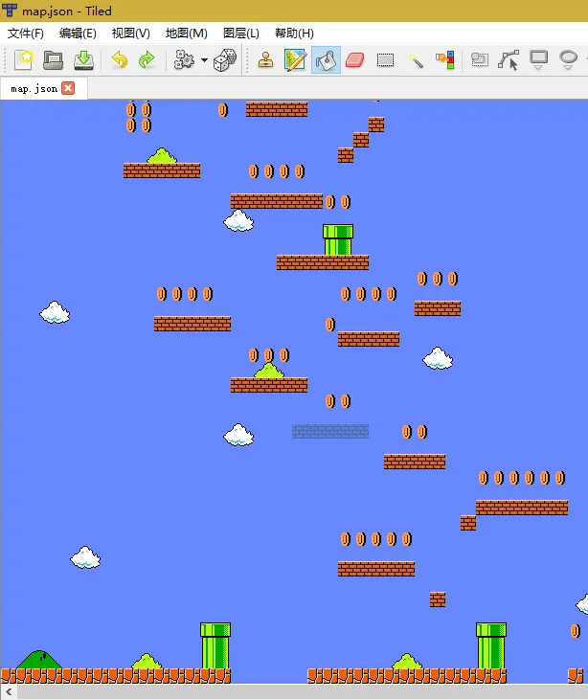Image resolution: width=588 pixels, height=700 pixels.
Task: Open the 图层(L) menu
Action: 240,34
